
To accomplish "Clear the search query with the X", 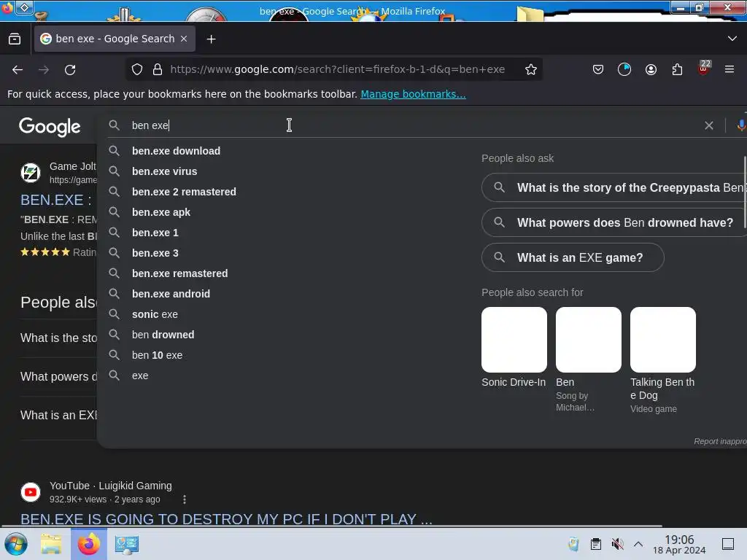I will pos(709,125).
